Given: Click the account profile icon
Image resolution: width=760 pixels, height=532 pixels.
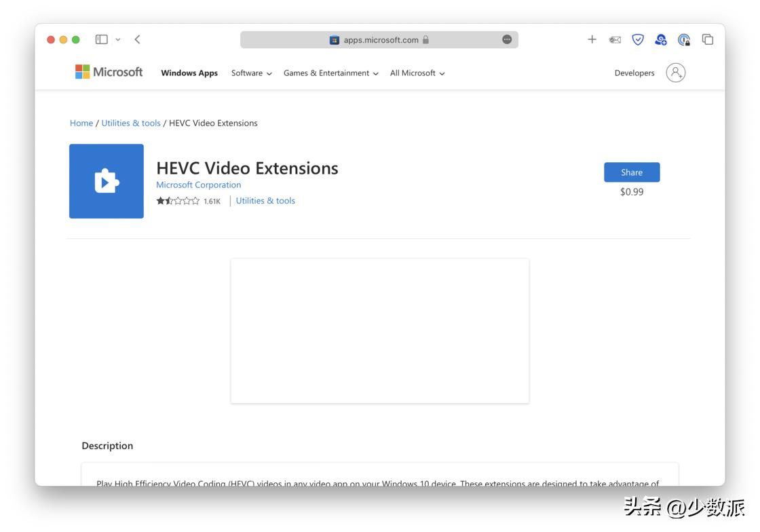Looking at the screenshot, I should [675, 72].
